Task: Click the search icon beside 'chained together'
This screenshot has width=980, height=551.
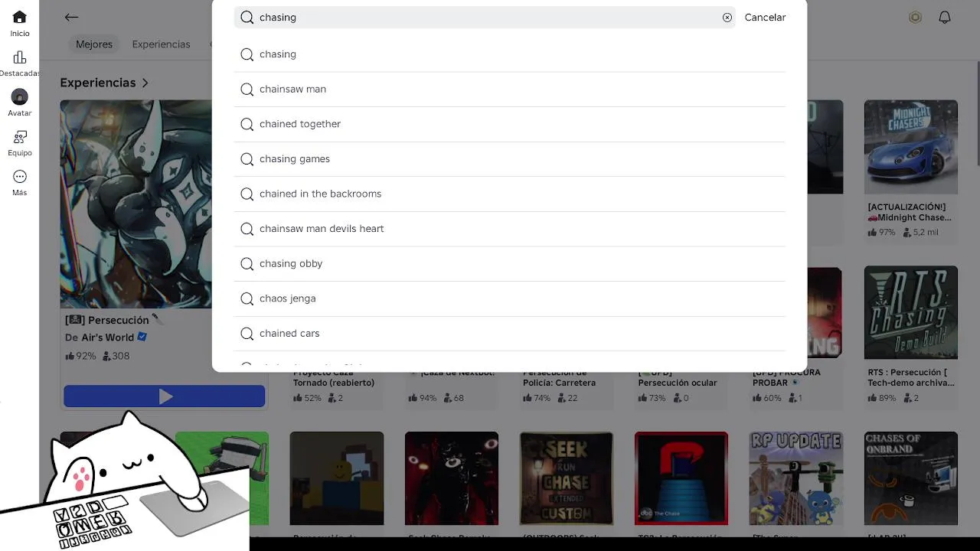Action: coord(247,124)
